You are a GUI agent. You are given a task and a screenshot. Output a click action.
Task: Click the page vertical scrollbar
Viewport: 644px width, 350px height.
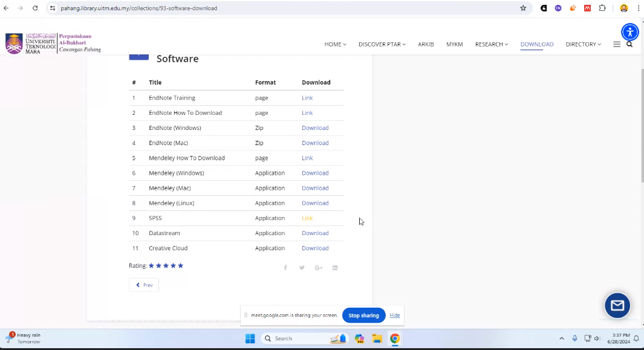click(x=642, y=125)
